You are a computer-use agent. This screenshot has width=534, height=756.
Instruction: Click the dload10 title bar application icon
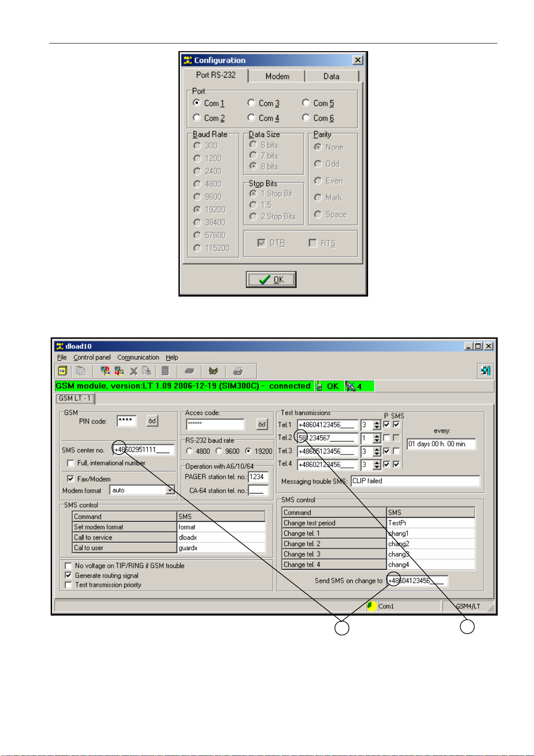[x=60, y=346]
